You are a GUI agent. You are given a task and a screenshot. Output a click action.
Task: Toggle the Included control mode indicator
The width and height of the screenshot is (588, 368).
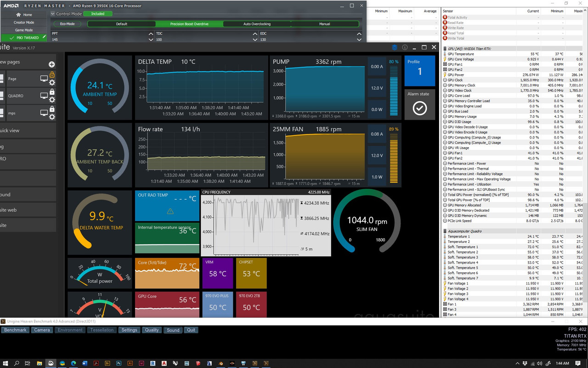[x=98, y=14]
